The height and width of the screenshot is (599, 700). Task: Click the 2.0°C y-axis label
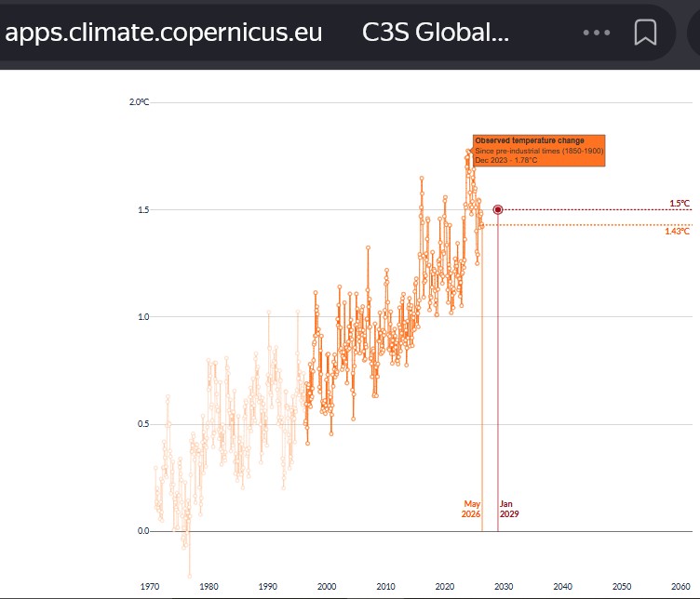click(x=139, y=102)
